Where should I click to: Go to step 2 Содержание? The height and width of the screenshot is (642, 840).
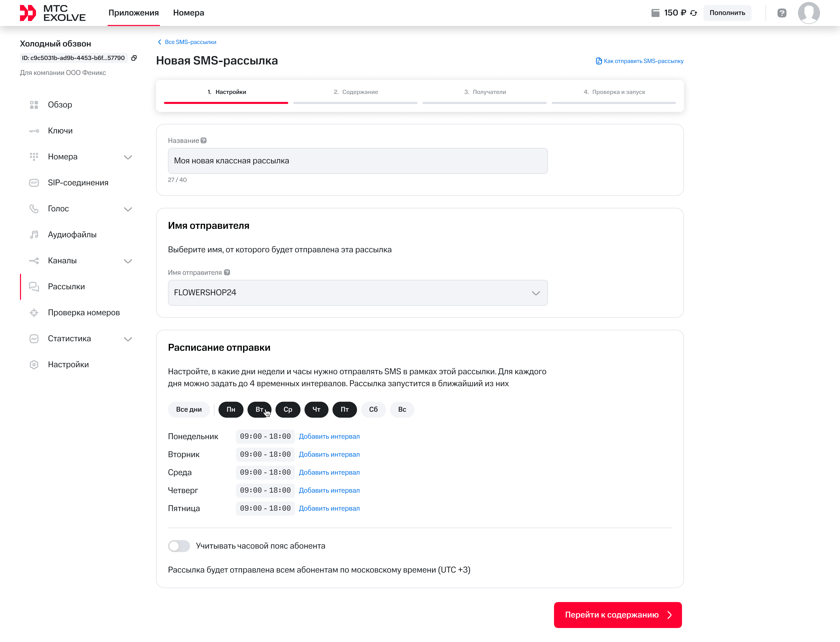(x=355, y=92)
